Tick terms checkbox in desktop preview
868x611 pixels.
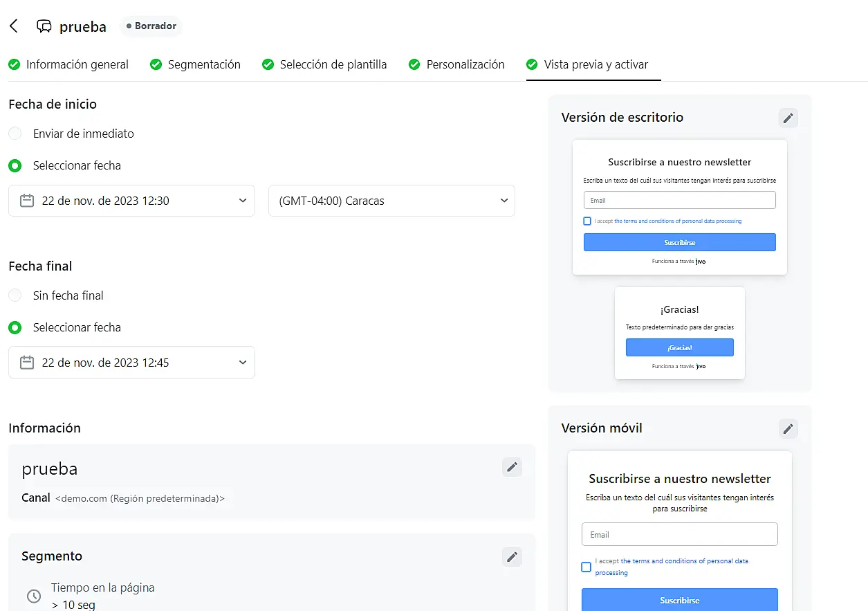point(587,221)
